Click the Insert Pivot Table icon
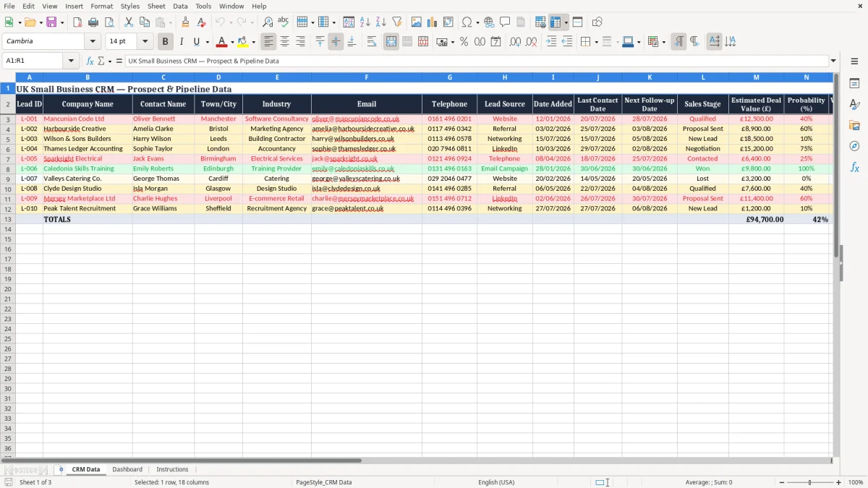868x488 pixels. (x=448, y=22)
